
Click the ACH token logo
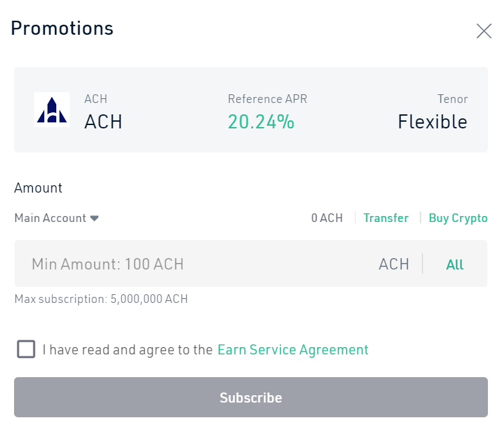[x=52, y=110]
